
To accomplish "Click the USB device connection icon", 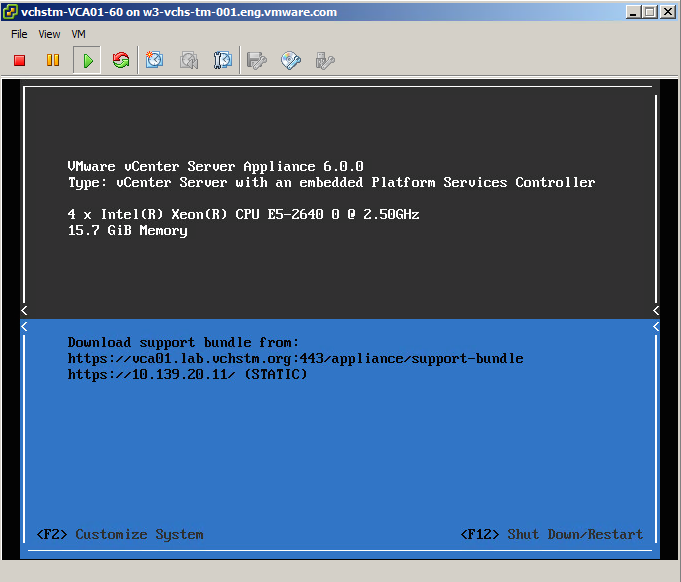I will (325, 61).
